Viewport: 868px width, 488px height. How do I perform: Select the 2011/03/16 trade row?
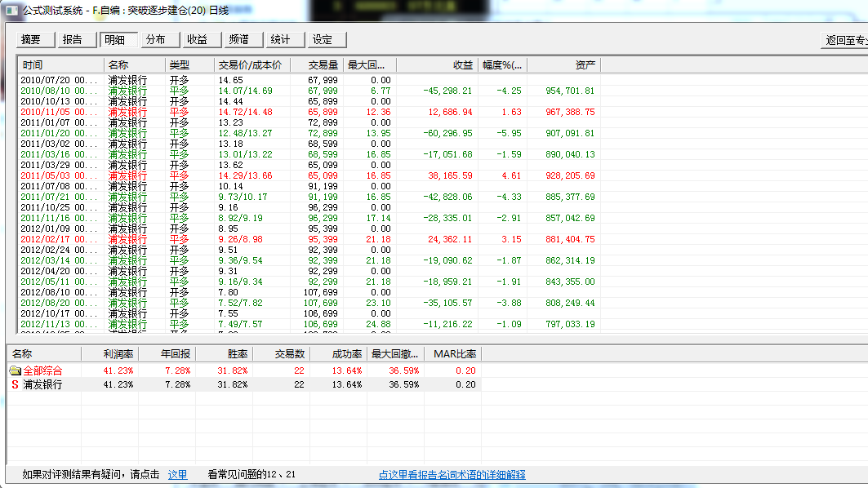309,154
